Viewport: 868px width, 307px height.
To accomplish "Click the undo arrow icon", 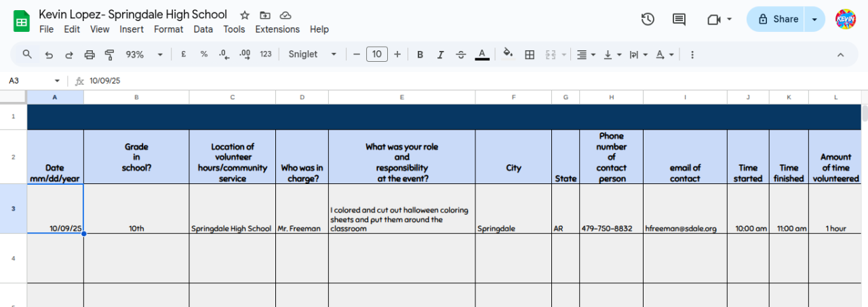I will click(48, 54).
